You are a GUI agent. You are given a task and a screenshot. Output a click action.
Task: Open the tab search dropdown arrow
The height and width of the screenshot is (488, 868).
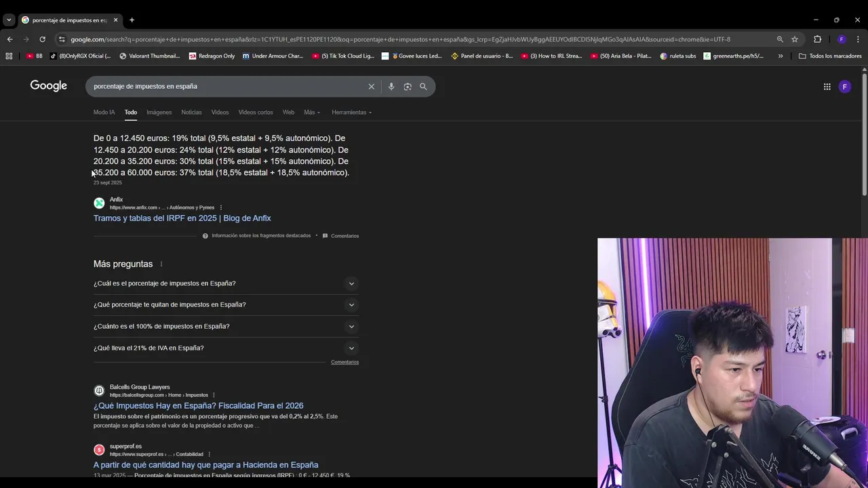click(9, 20)
